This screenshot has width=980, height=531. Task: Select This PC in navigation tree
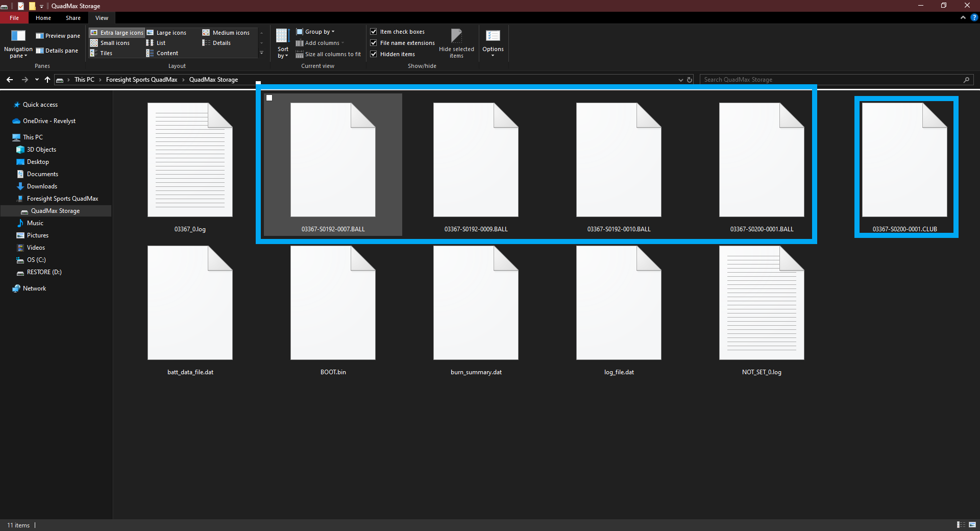pyautogui.click(x=33, y=137)
